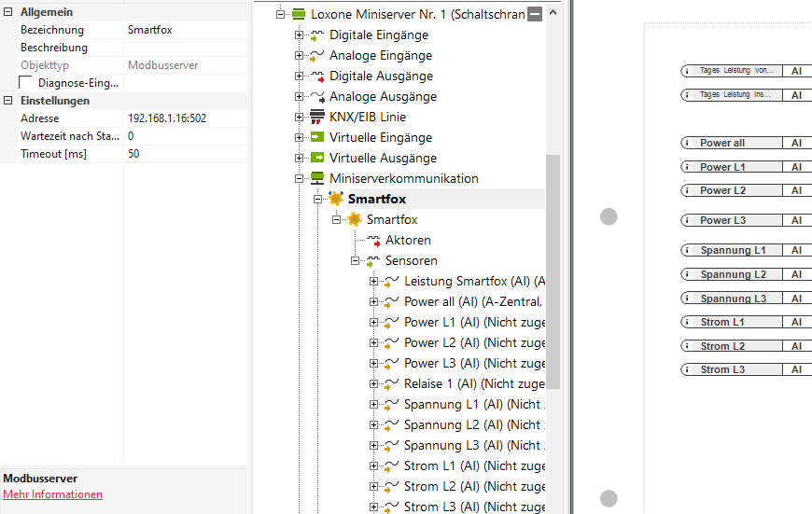Viewport: 812px width, 514px height.
Task: Expand the Power L1 sensor node
Action: coord(373,323)
